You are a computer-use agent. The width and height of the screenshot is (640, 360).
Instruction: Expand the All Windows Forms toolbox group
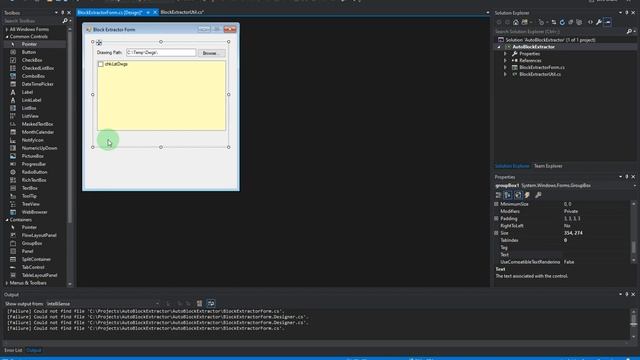coord(7,29)
